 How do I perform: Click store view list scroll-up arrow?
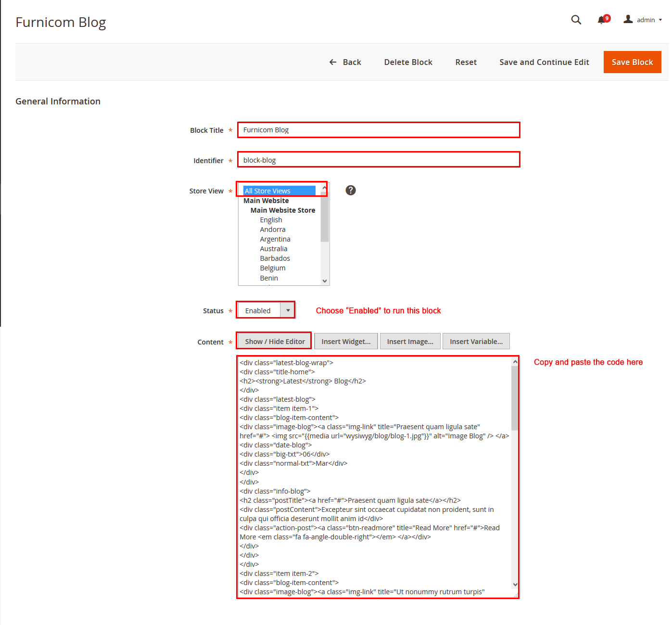[x=325, y=187]
